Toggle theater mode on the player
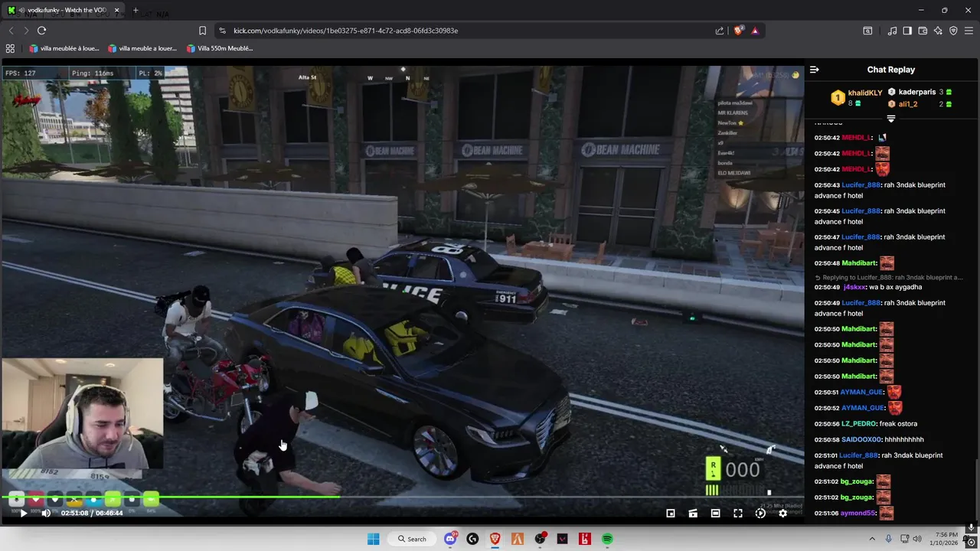The height and width of the screenshot is (551, 980). 715,514
